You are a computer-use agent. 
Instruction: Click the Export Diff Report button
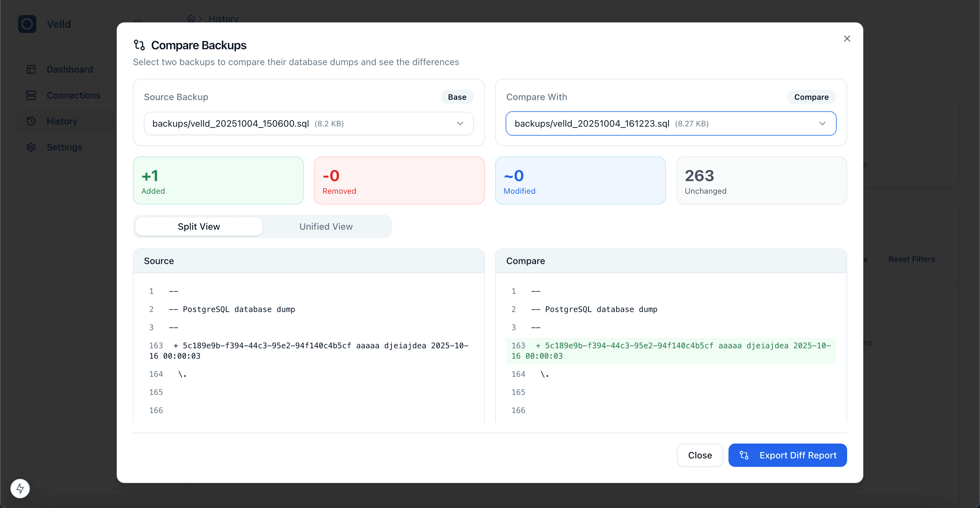[x=787, y=455]
